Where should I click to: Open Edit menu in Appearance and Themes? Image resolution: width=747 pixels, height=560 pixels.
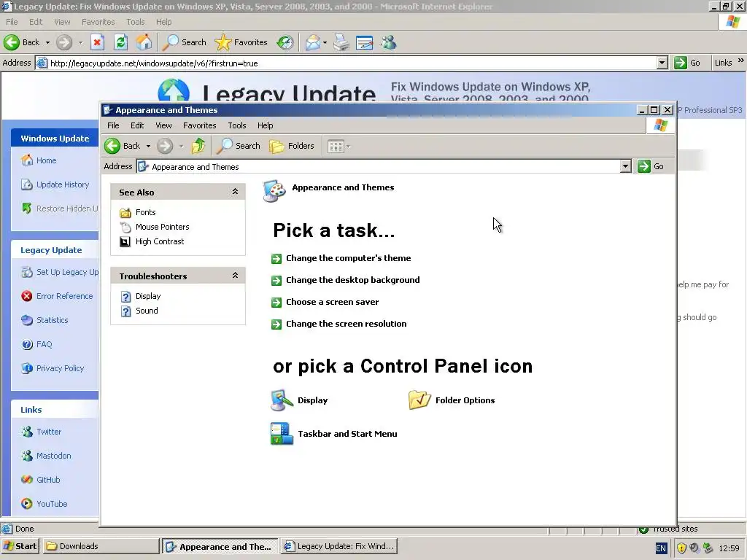137,125
